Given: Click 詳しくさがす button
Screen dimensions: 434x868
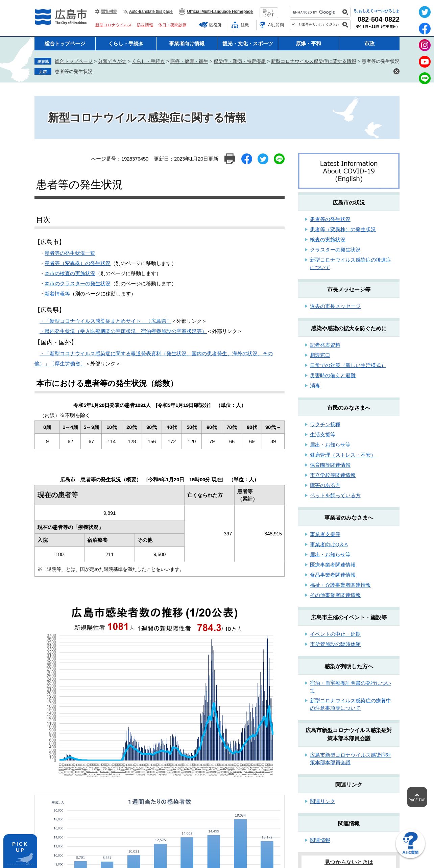Looking at the screenshot, I should (269, 13).
